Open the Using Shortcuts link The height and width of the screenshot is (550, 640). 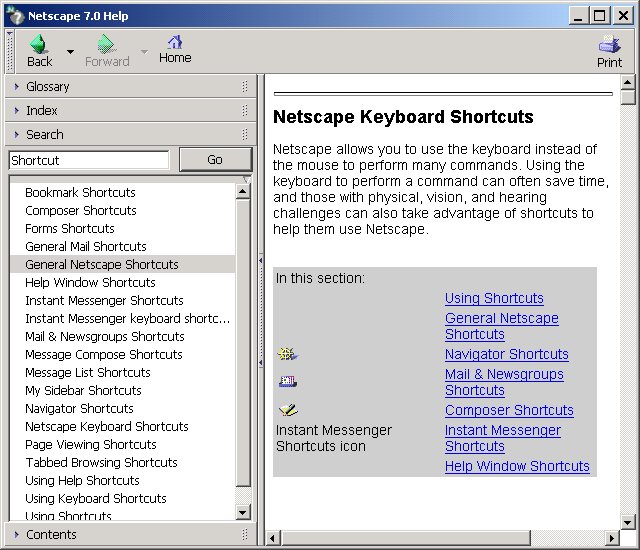pos(494,298)
